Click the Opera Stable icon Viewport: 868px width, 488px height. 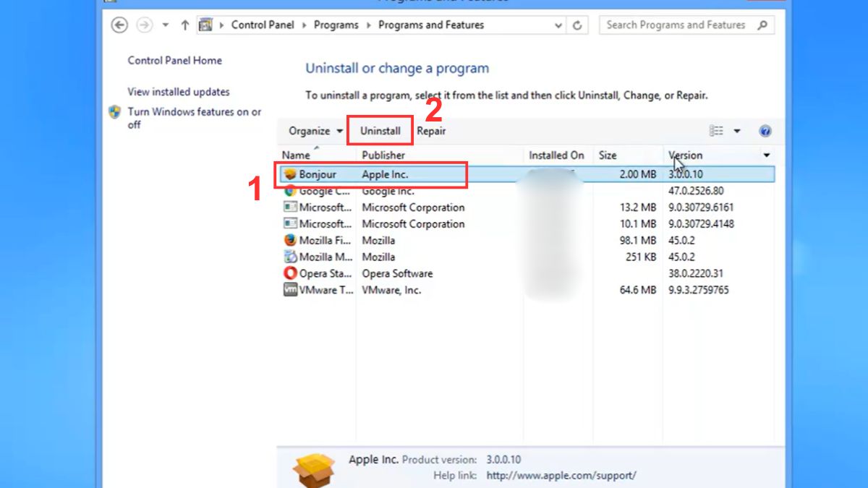point(290,274)
